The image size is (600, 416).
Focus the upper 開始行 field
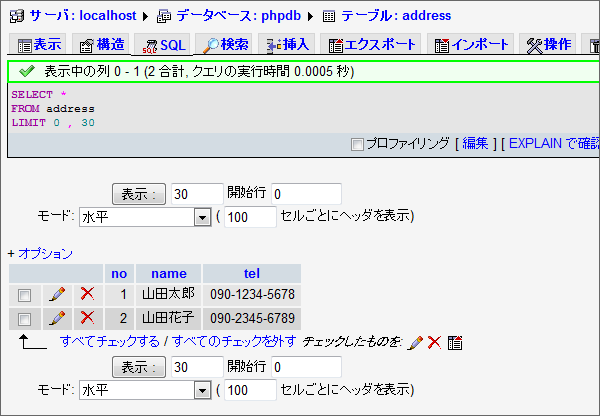(x=306, y=194)
